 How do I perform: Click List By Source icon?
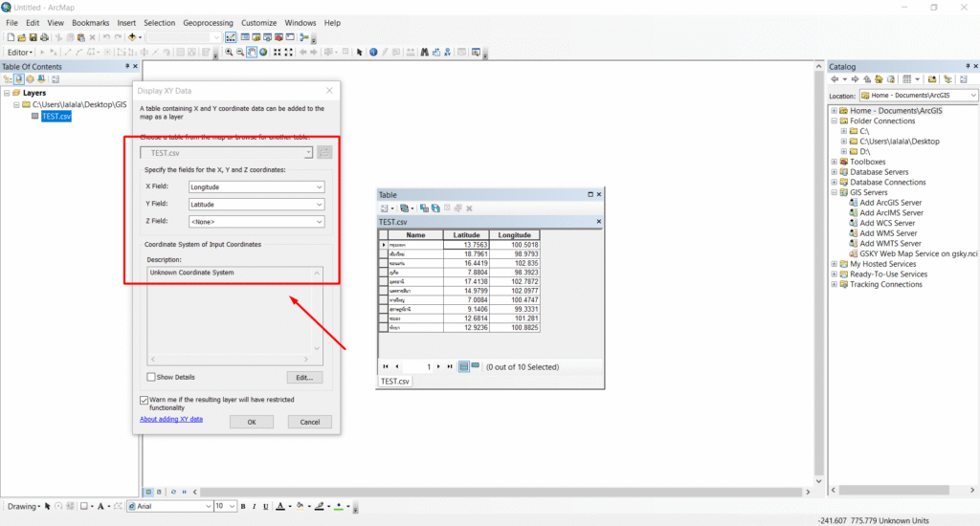(19, 79)
